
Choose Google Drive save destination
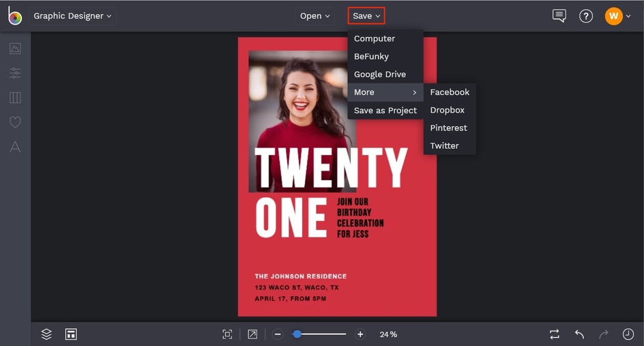point(380,74)
